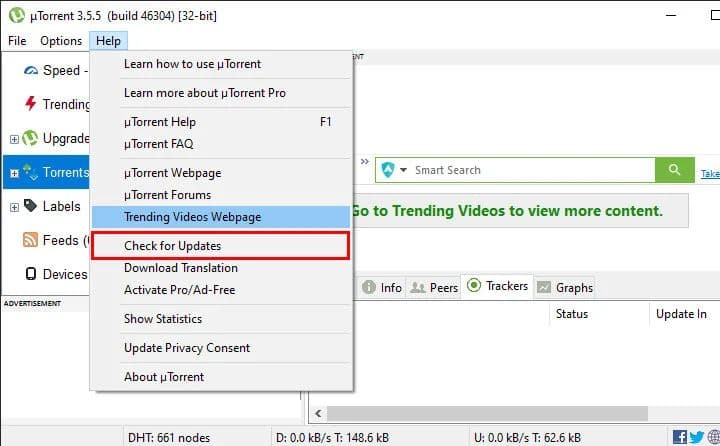Select the Torrents arrows icon

(x=30, y=172)
